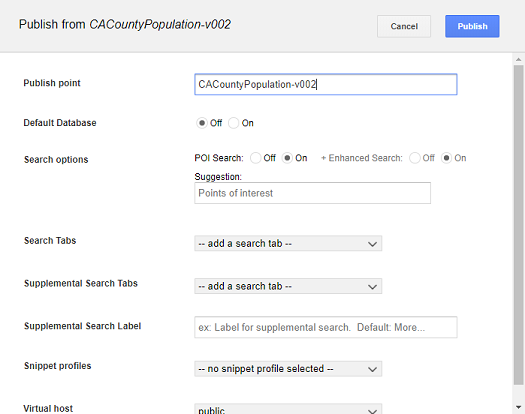Open the Search Tabs dropdown
Screen dimensions: 525x414
pyautogui.click(x=288, y=244)
